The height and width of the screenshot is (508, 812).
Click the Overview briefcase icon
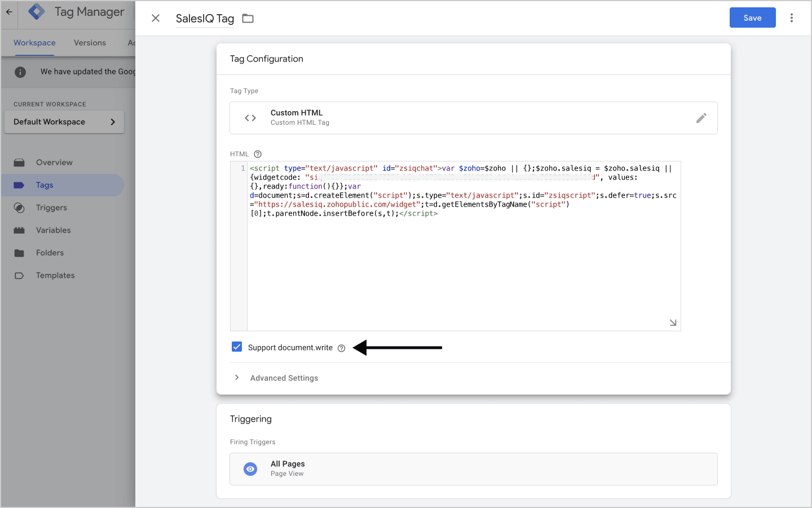click(x=19, y=163)
